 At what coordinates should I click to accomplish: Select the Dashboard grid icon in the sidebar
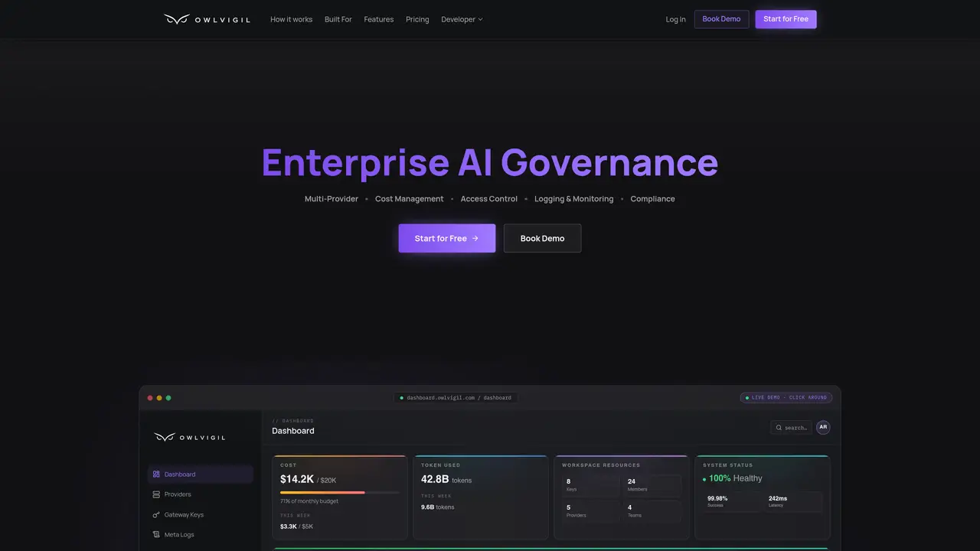tap(156, 474)
